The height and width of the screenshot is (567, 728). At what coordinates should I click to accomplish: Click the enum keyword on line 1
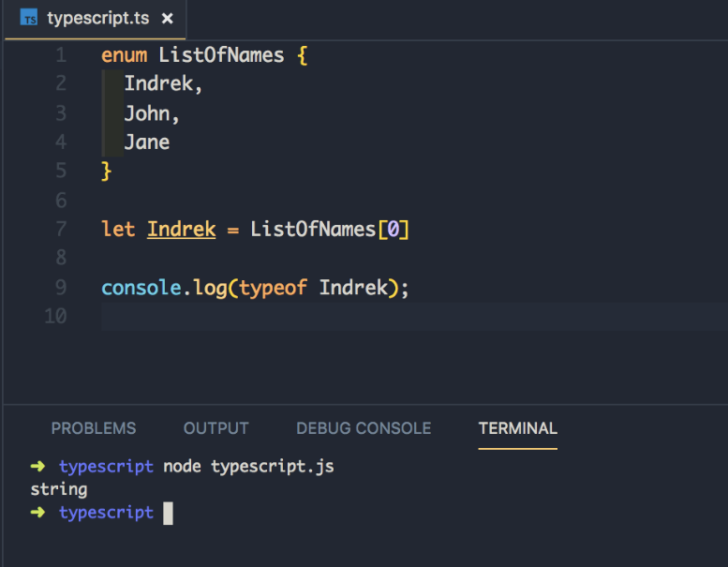[x=124, y=55]
